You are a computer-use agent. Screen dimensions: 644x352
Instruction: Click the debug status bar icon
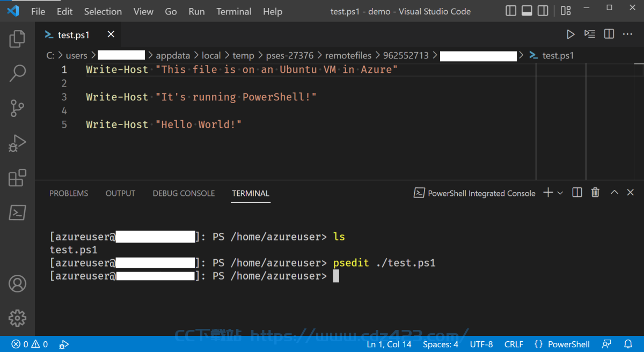point(64,344)
